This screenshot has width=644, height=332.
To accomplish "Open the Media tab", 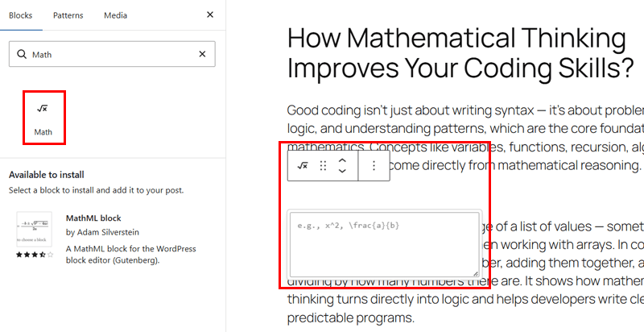I will 116,15.
